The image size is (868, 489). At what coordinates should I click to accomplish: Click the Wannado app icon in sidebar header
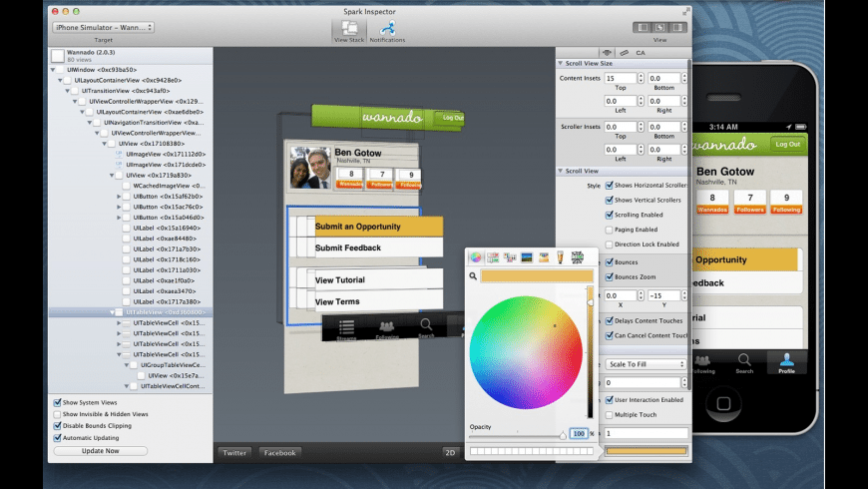(58, 55)
